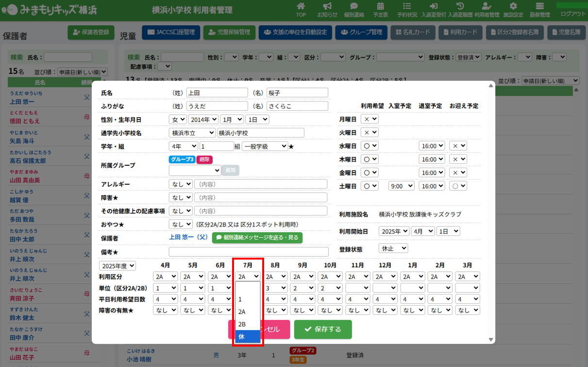588x367 pixels.
Task: Open the 月曜日 利用希望 dropdown
Action: [370, 119]
